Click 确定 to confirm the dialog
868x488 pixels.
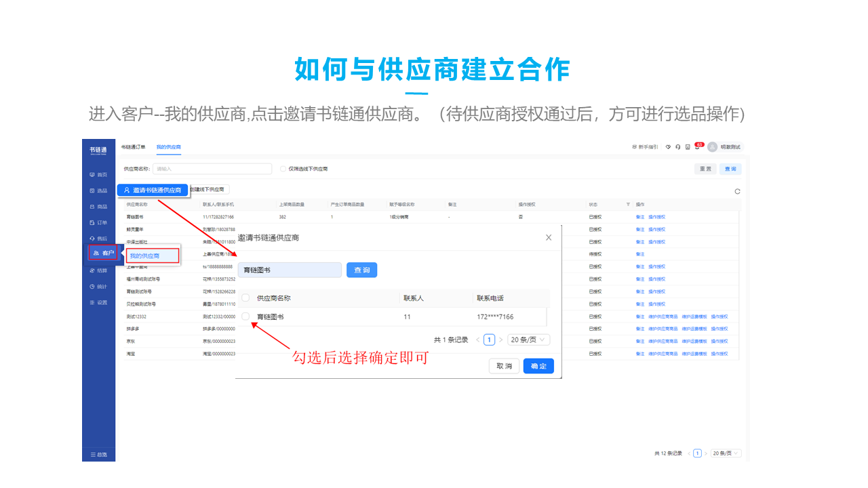coord(538,366)
